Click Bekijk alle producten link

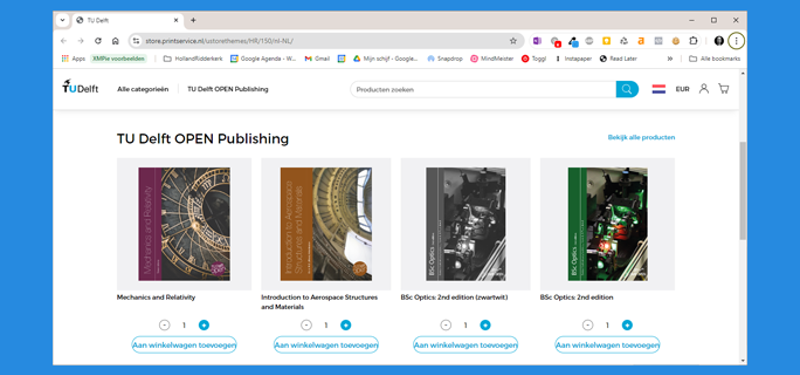pyautogui.click(x=641, y=137)
